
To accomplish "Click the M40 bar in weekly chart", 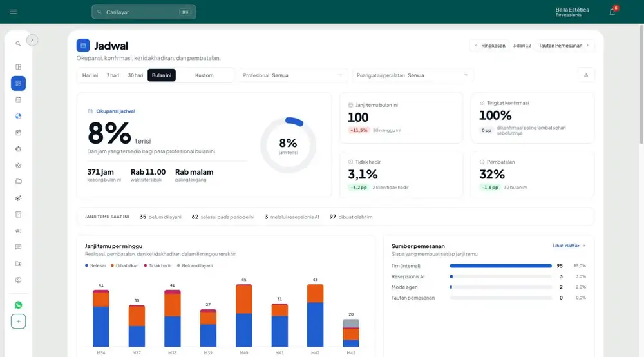I will [x=243, y=316].
